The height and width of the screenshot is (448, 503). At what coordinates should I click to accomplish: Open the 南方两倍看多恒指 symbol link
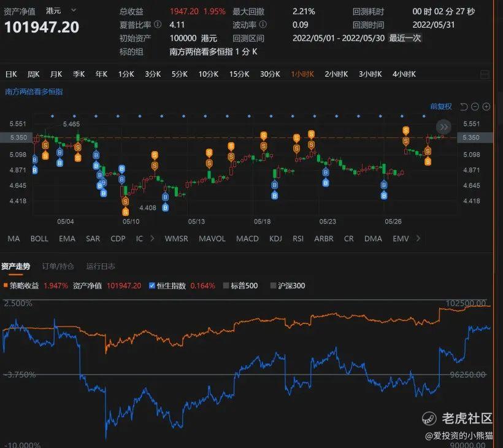tap(34, 92)
